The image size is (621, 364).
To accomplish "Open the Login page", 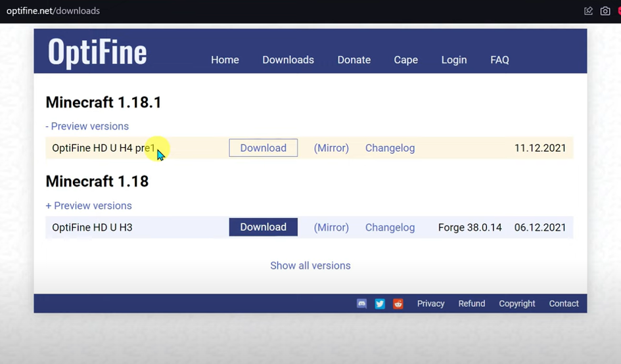I will pyautogui.click(x=453, y=60).
